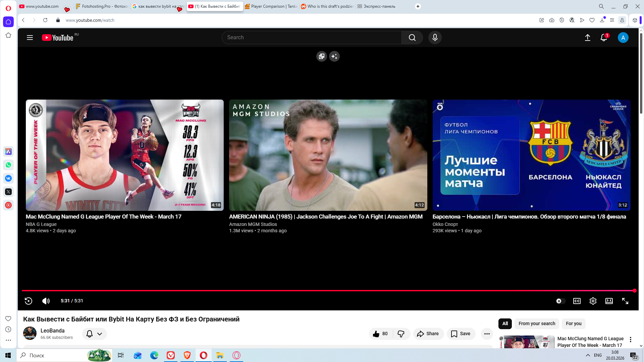
Task: Select the 'For you' filter chip
Action: (x=573, y=323)
